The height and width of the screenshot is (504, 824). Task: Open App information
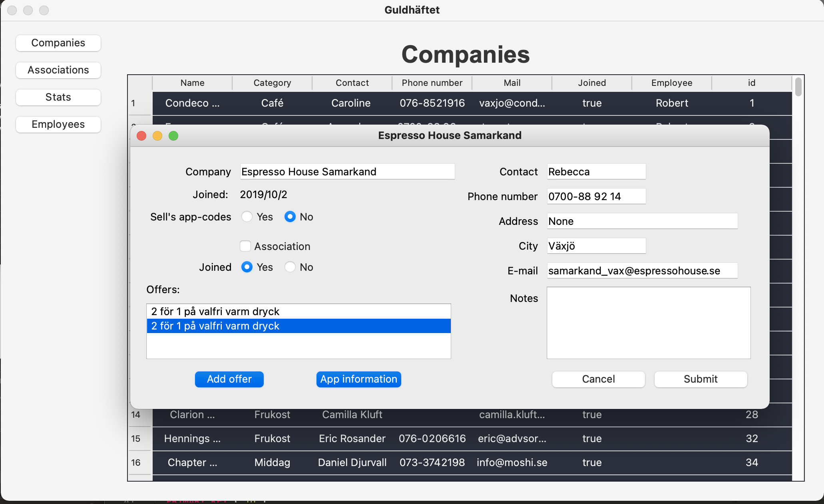pyautogui.click(x=358, y=379)
